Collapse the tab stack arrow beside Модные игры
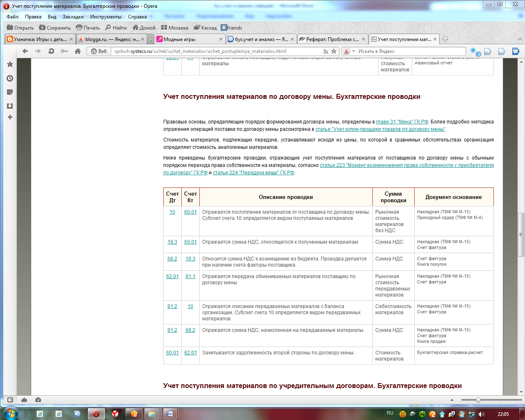Screen dimensions: 525x420 coord(151,39)
